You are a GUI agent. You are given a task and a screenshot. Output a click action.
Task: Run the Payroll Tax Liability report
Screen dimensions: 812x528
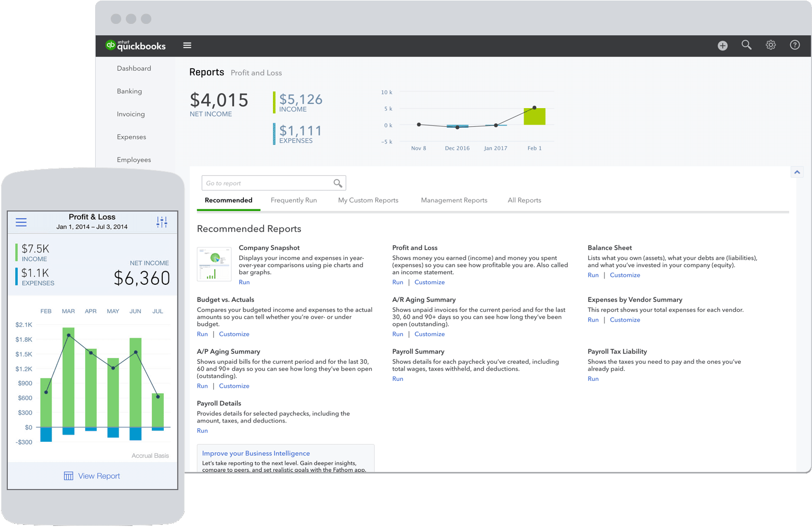(593, 379)
